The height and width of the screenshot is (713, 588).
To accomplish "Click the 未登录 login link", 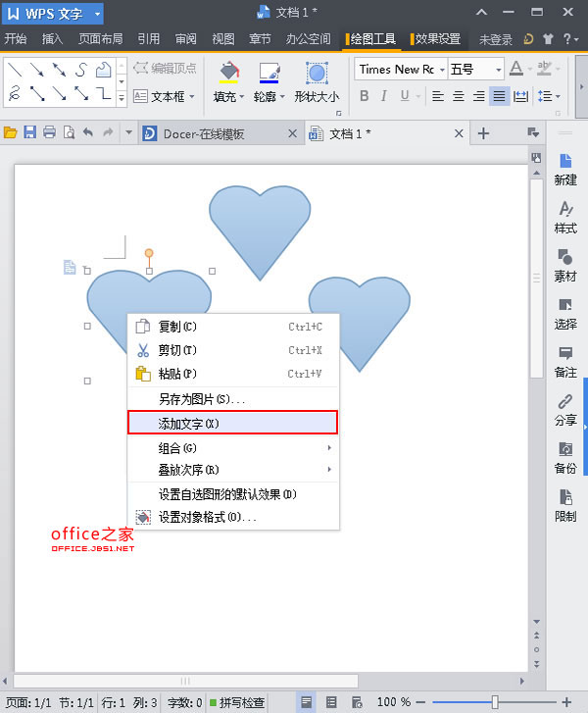I will [x=495, y=39].
